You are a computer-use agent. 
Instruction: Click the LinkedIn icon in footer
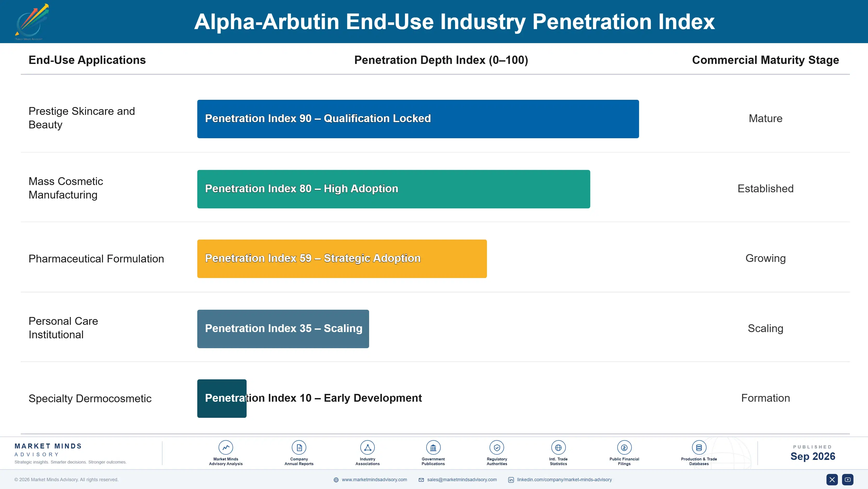point(511,480)
